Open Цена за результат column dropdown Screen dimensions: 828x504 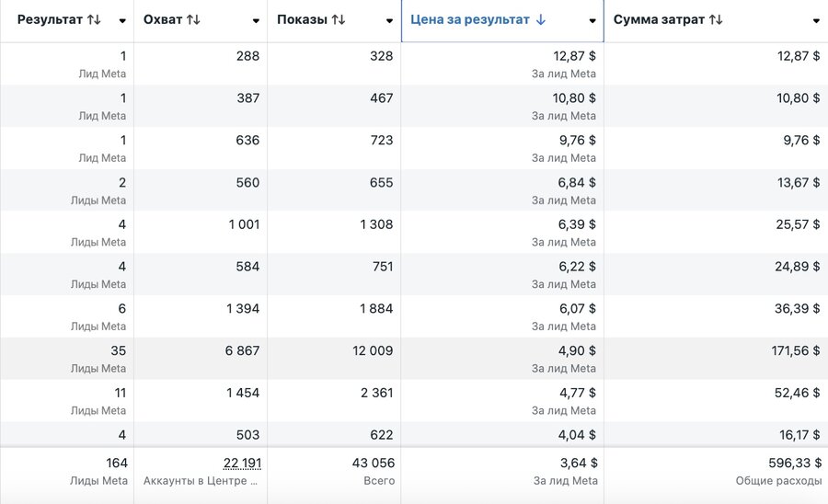pos(592,21)
